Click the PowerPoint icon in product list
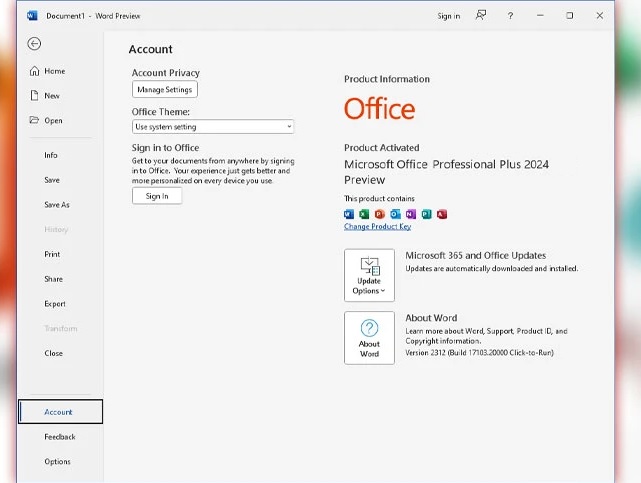Viewport: 641px width, 483px height. click(x=379, y=214)
